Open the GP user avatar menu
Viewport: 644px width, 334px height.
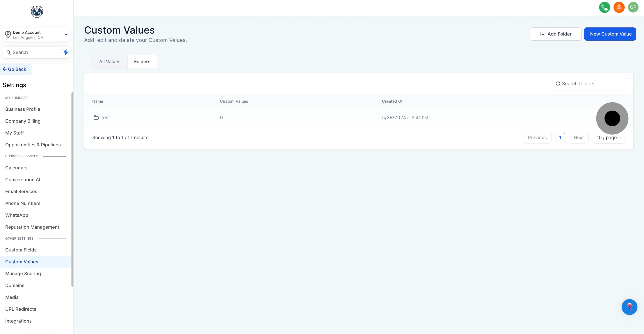pyautogui.click(x=633, y=7)
